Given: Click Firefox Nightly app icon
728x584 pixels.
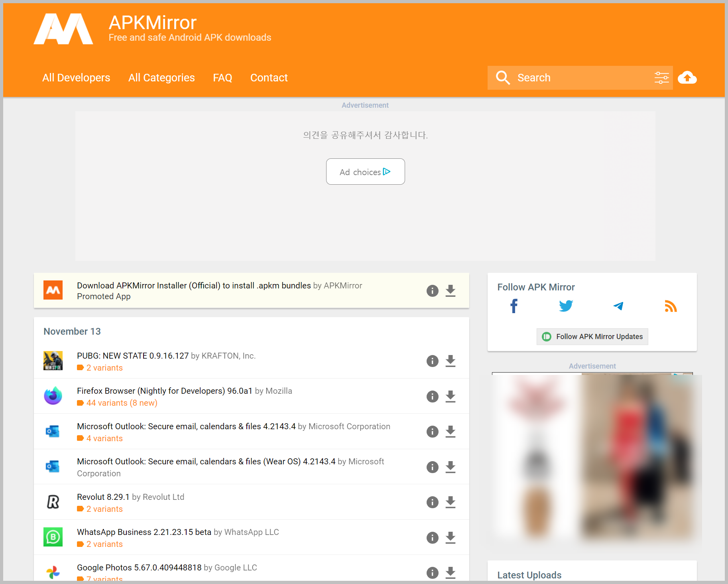Looking at the screenshot, I should click(x=53, y=396).
